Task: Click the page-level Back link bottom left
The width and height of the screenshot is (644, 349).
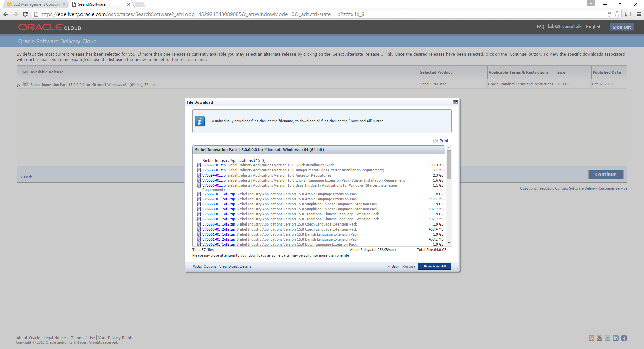Action: pos(26,177)
